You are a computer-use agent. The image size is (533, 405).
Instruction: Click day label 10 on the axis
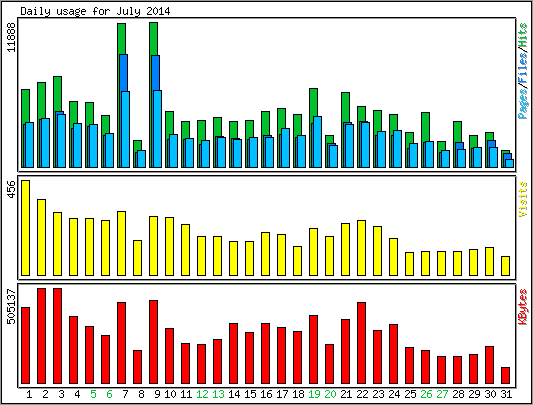pyautogui.click(x=170, y=394)
